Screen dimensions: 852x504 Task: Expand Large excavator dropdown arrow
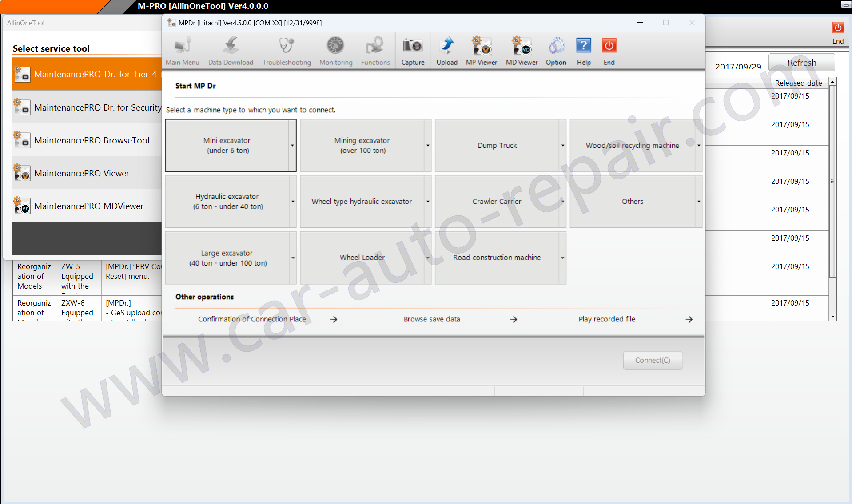pos(293,258)
